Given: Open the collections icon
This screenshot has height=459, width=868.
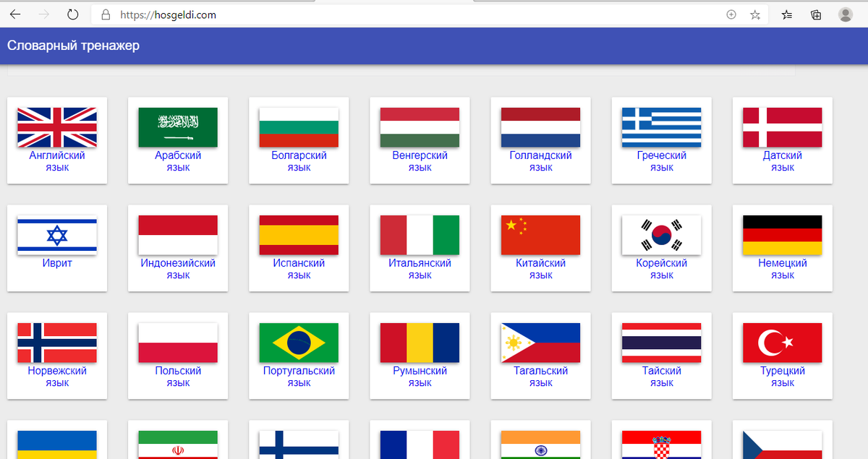Looking at the screenshot, I should pyautogui.click(x=816, y=14).
